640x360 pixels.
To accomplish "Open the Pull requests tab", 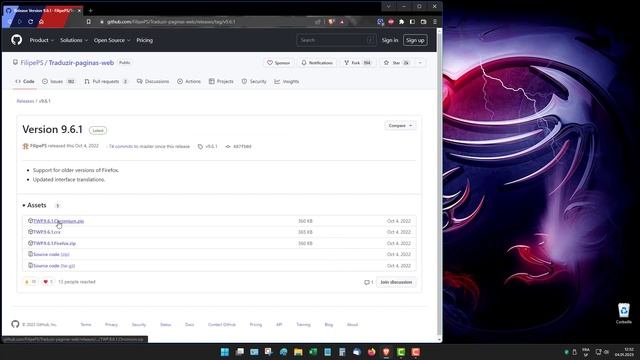I will pos(106,81).
